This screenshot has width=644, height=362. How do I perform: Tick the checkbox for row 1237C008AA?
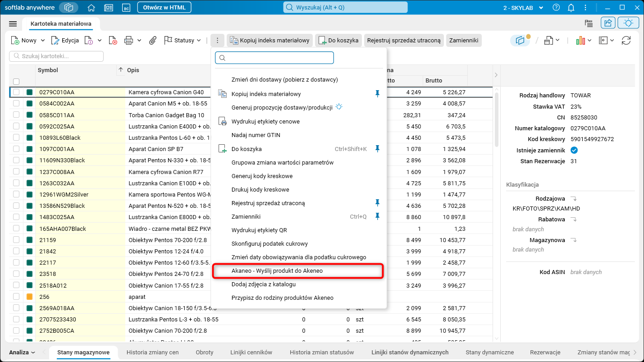click(x=16, y=172)
